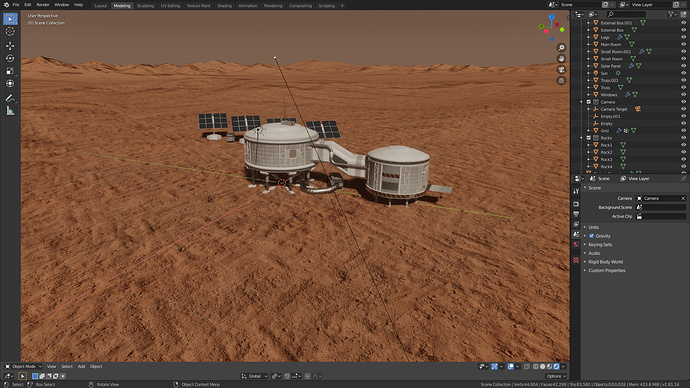Open the Object Mode dropdown

[x=23, y=366]
